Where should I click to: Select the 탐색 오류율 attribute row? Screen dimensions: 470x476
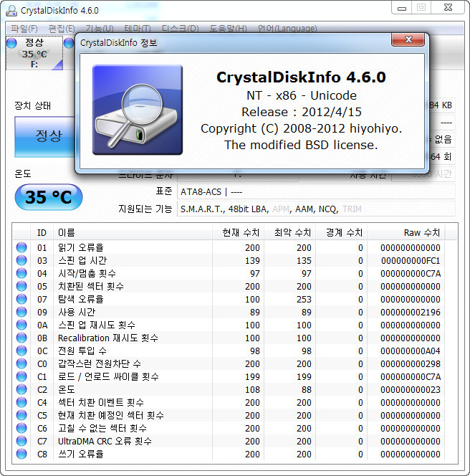(x=229, y=299)
